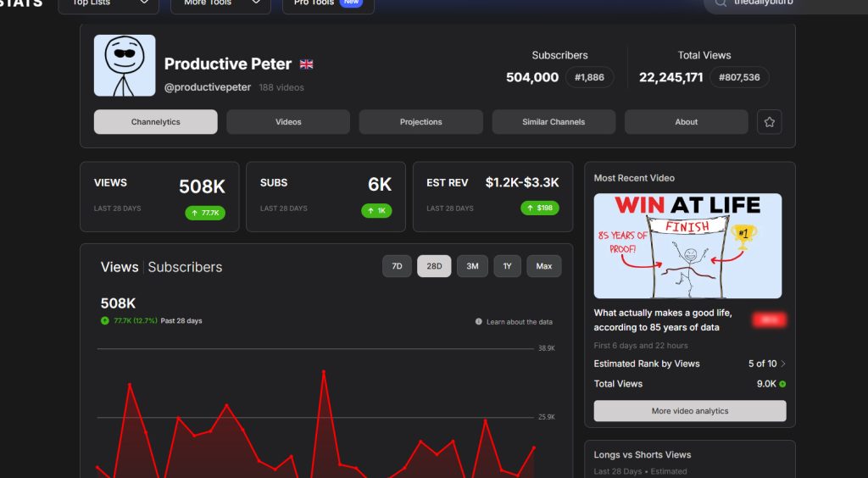Click the Productive Peter channel avatar
The height and width of the screenshot is (478, 868).
[x=125, y=65]
